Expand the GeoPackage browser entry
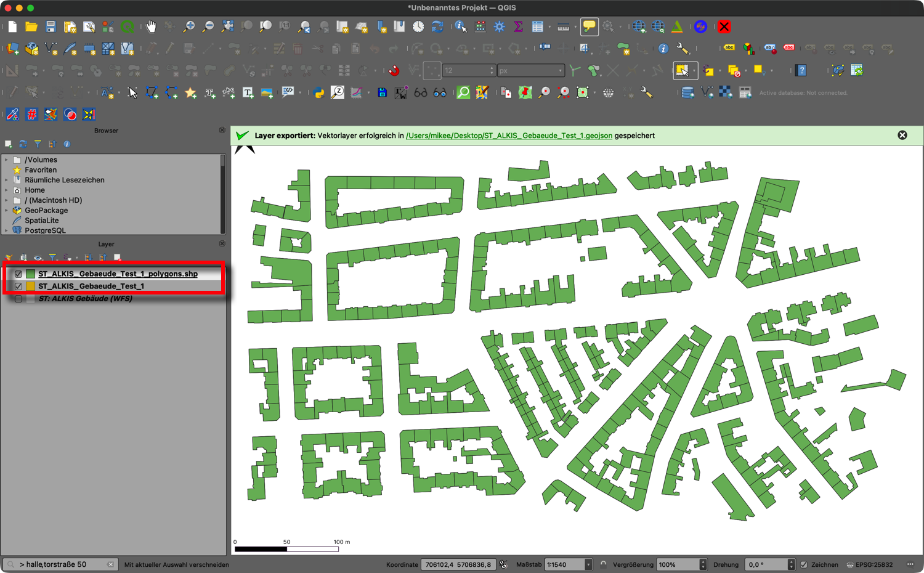This screenshot has height=573, width=924. click(7, 211)
